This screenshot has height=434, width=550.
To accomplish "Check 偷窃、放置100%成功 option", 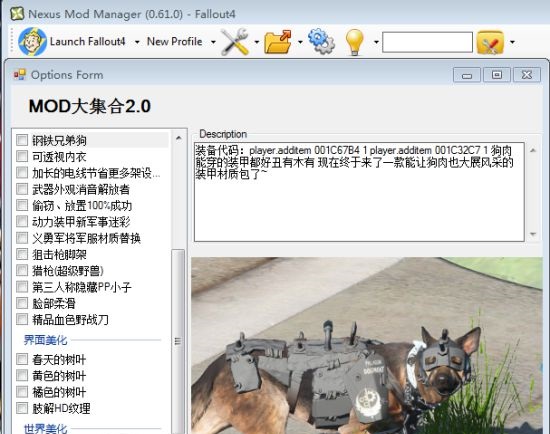I will (22, 205).
